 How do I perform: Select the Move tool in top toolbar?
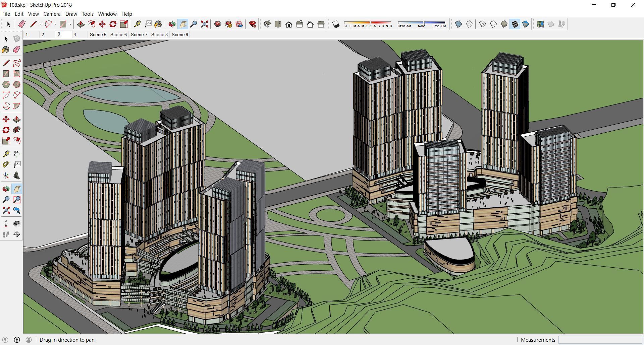tap(102, 24)
